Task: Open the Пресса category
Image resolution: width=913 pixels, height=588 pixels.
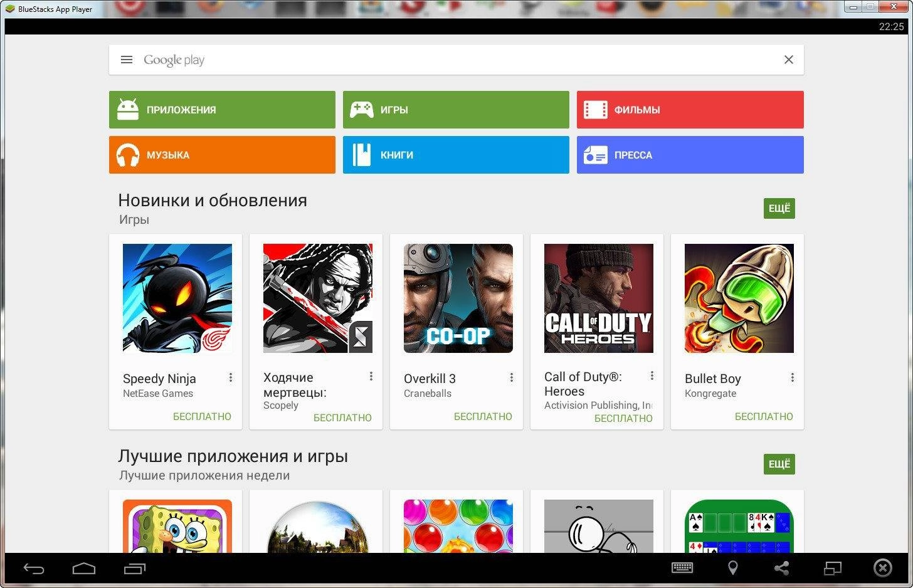Action: pyautogui.click(x=690, y=155)
